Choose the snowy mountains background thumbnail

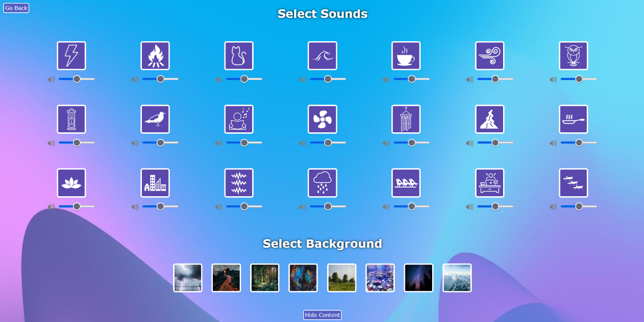[x=457, y=278]
